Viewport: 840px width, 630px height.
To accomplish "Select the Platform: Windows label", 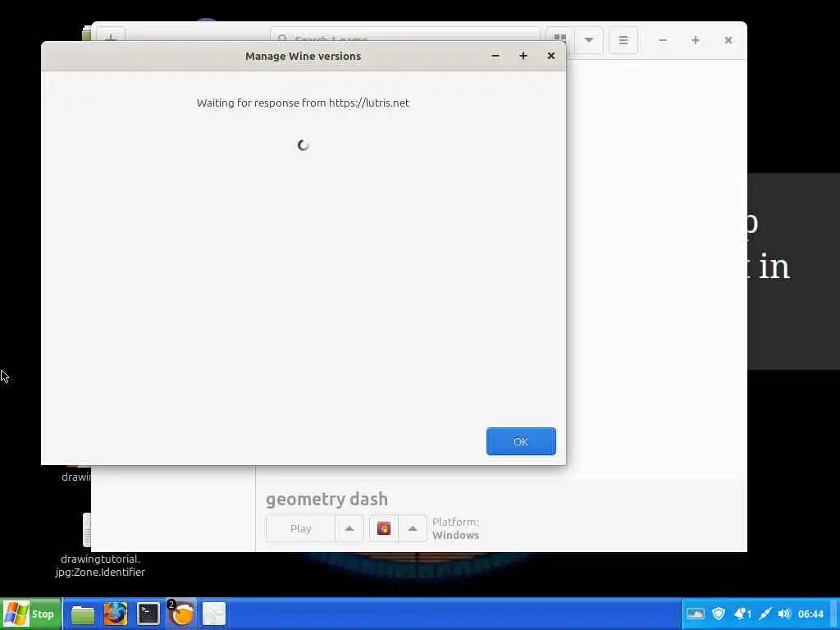I will pos(456,529).
